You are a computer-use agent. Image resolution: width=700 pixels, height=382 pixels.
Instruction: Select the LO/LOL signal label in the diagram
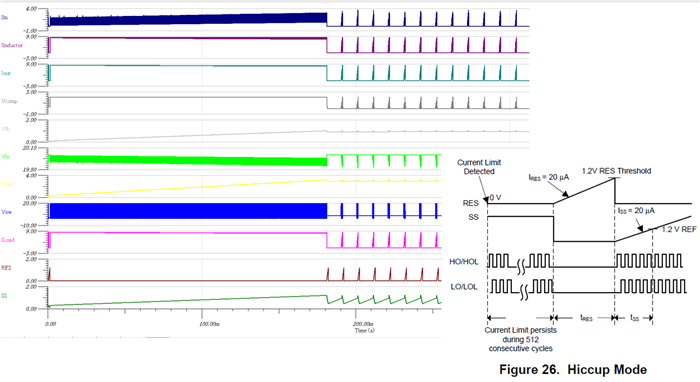464,287
